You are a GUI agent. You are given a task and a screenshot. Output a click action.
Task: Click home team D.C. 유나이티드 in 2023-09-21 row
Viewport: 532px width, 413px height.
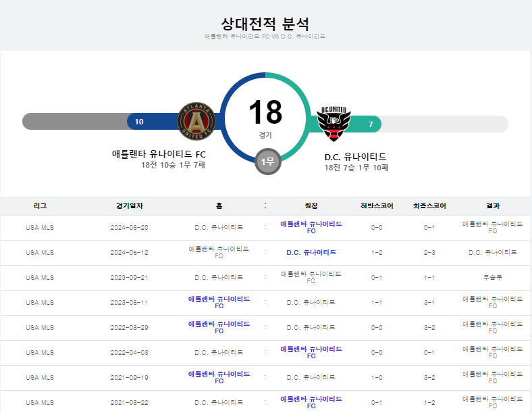pyautogui.click(x=219, y=278)
